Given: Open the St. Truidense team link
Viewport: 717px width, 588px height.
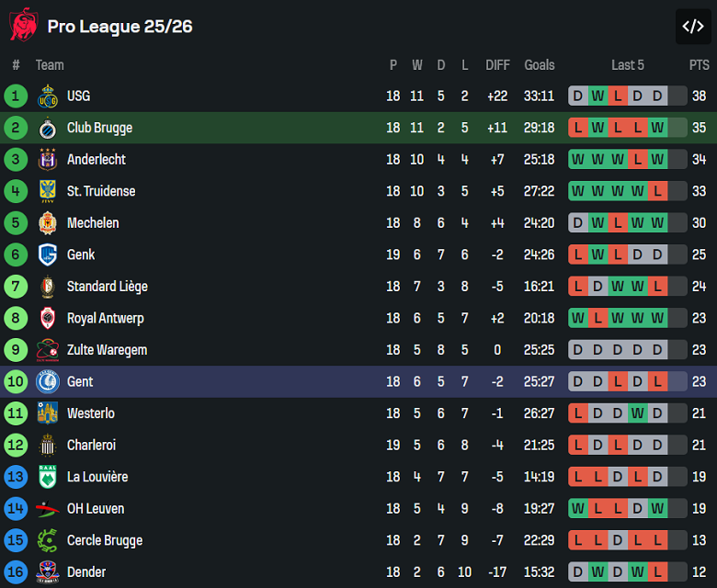Looking at the screenshot, I should [101, 191].
